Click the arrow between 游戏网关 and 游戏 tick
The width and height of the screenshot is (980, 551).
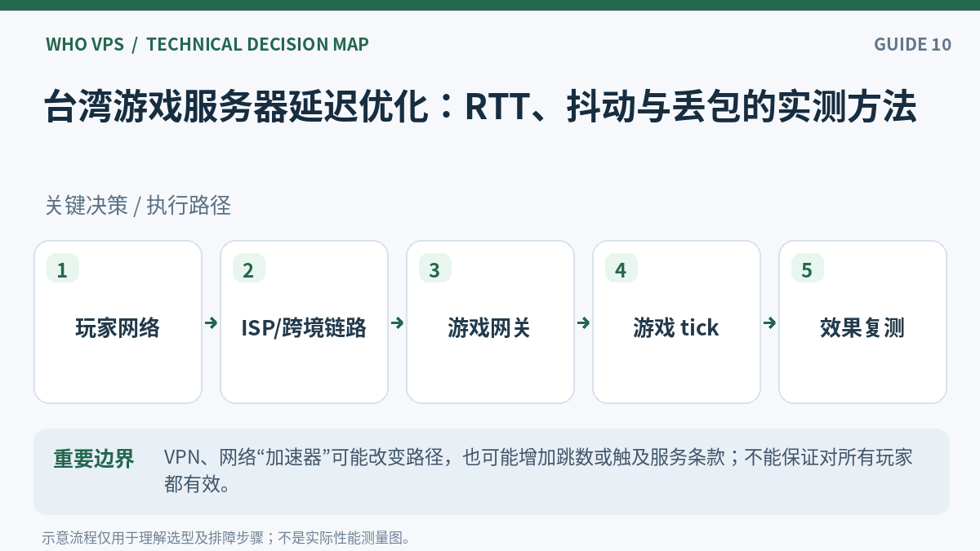point(584,323)
